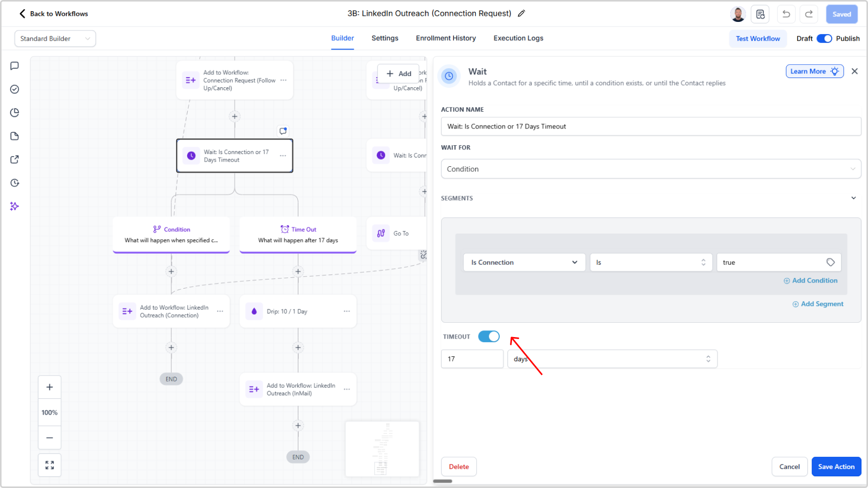Click the Save Action button

point(836,467)
